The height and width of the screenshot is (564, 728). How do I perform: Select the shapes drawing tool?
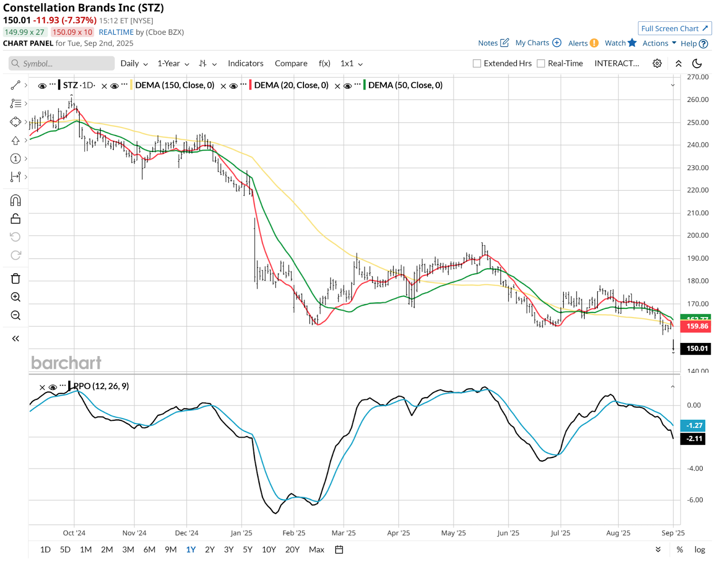tap(15, 122)
